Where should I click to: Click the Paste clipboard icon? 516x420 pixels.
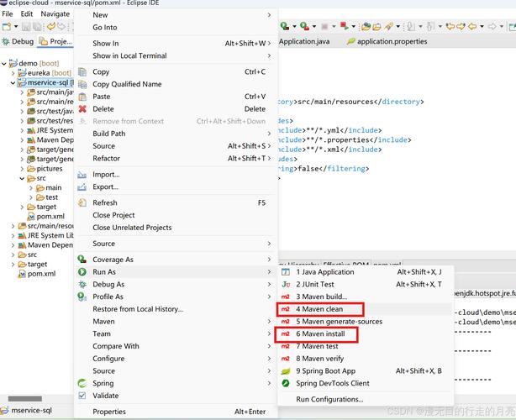(82, 97)
